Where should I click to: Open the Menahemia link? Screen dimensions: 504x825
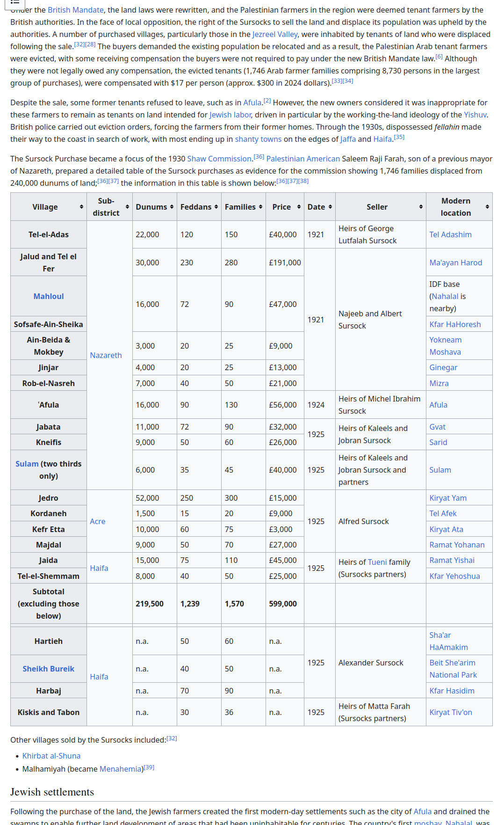(121, 769)
